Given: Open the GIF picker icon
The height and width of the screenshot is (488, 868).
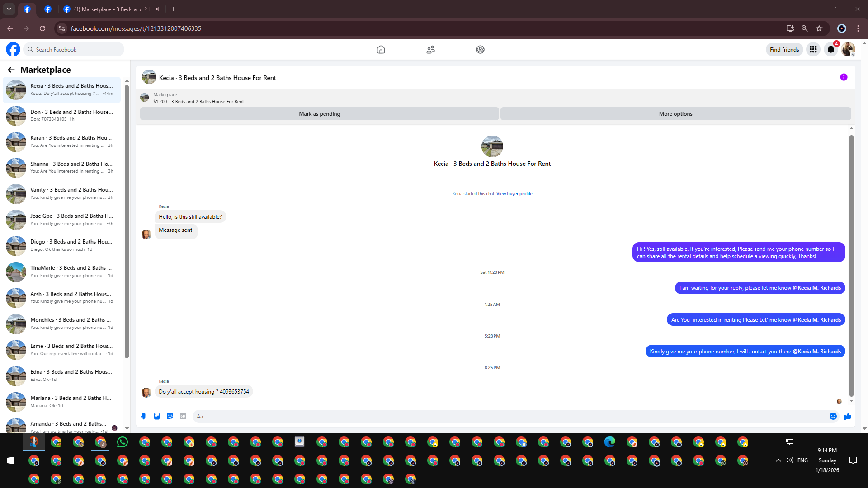Looking at the screenshot, I should (x=183, y=416).
